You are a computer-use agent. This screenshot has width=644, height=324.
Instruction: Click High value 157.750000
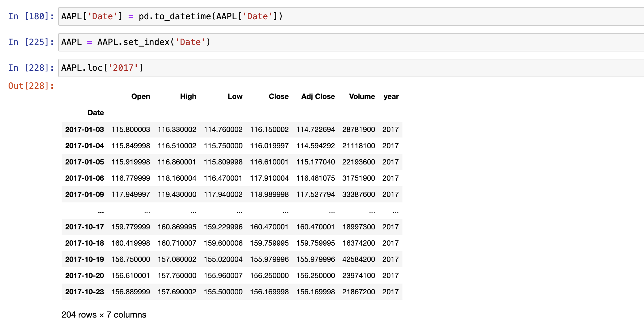(x=177, y=276)
